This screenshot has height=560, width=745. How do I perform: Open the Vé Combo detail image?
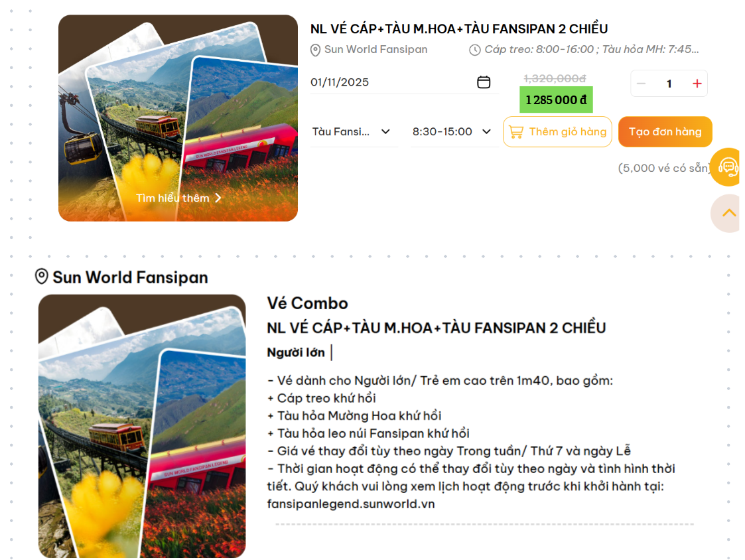(142, 426)
